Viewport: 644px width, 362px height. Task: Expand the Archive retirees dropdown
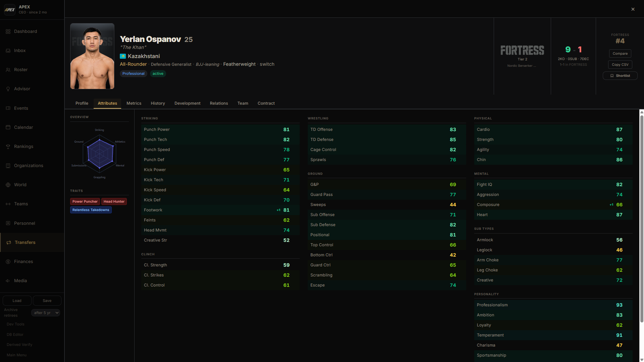(x=46, y=313)
